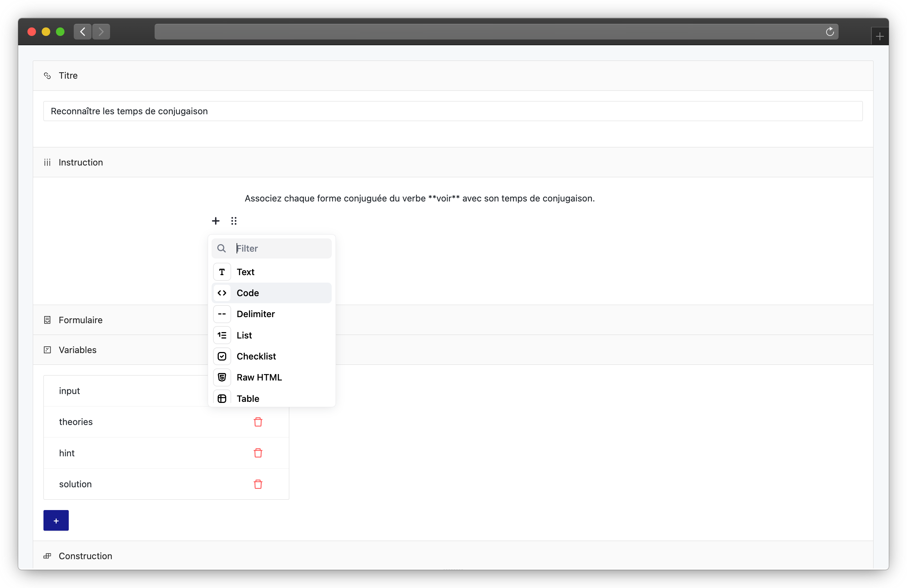
Task: Select Text block from menu
Action: (x=272, y=272)
